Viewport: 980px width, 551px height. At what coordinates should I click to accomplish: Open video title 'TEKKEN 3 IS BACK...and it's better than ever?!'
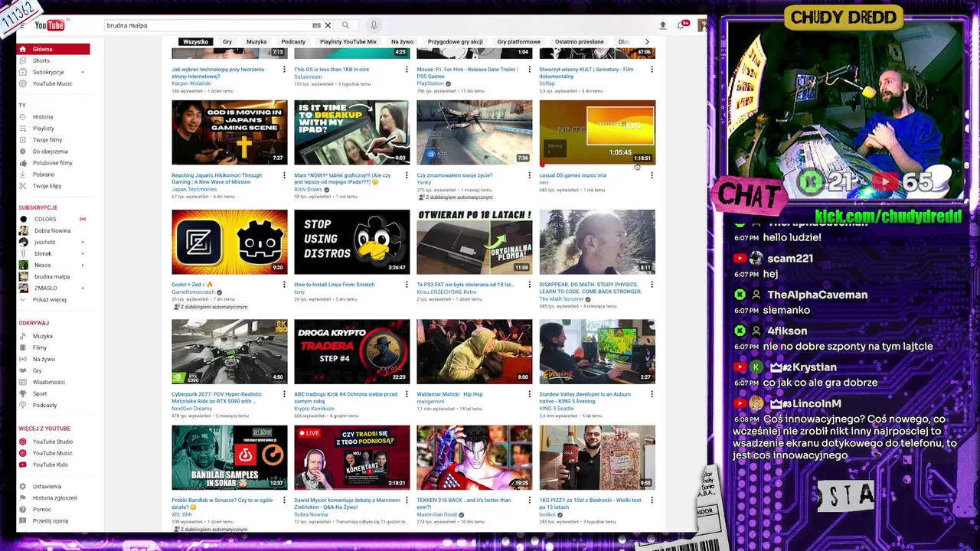464,504
